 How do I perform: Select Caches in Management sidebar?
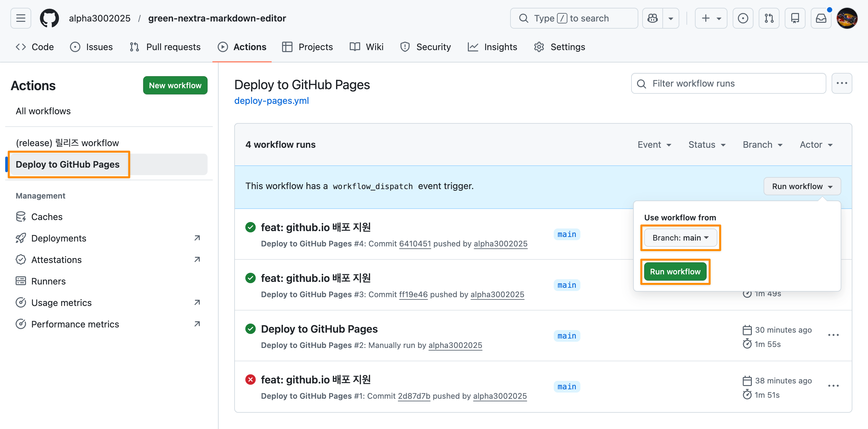[47, 217]
